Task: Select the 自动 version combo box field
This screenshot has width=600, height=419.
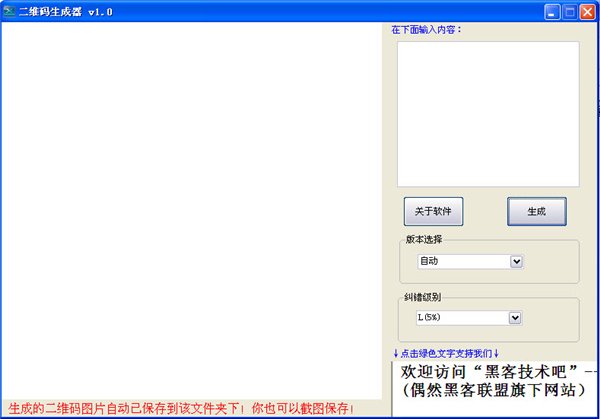Action: pos(470,262)
